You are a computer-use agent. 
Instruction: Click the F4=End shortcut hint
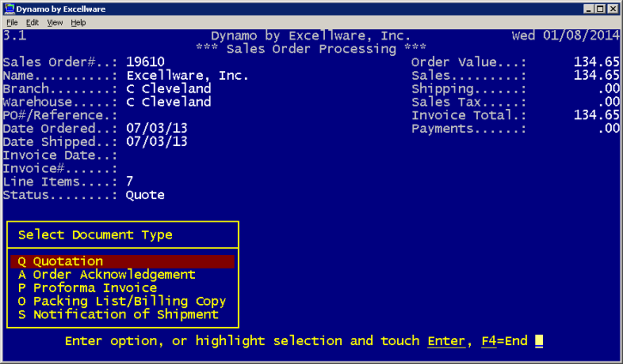(x=504, y=341)
